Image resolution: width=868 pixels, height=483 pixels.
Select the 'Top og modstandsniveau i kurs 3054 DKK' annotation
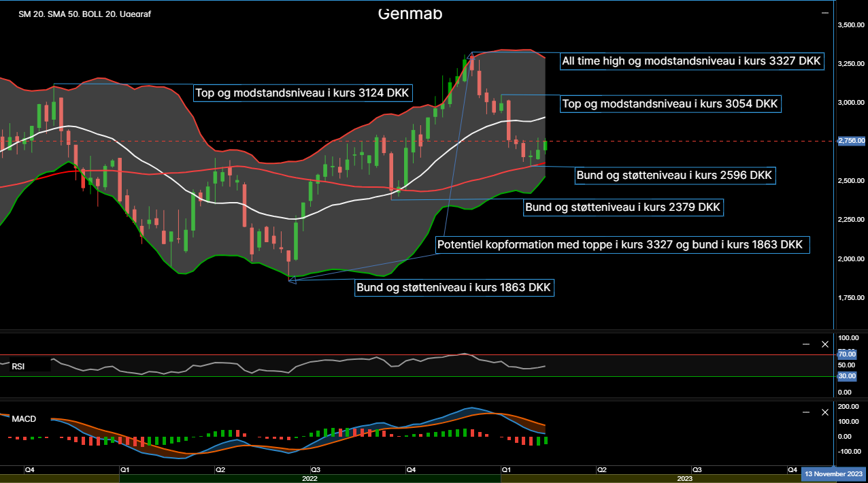pos(670,104)
